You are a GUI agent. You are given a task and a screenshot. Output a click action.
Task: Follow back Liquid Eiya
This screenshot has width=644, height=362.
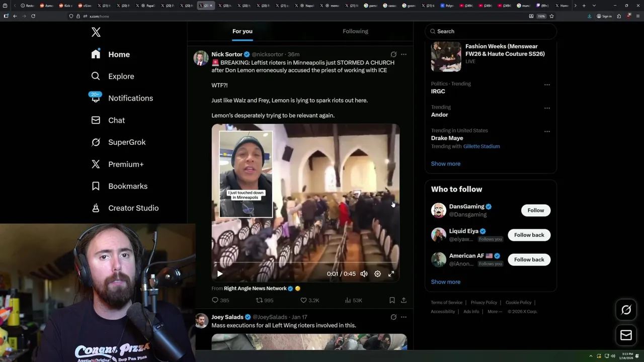point(529,235)
